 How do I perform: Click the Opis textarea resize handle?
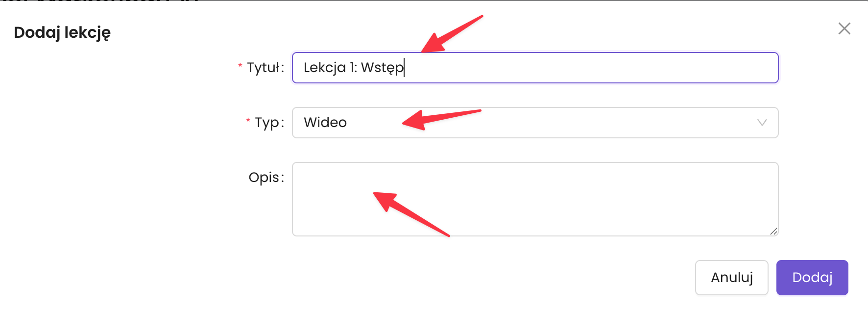point(773,232)
